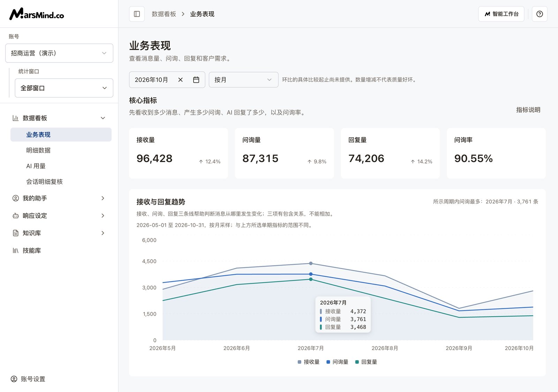Click the 接收量 July data point

point(311,263)
